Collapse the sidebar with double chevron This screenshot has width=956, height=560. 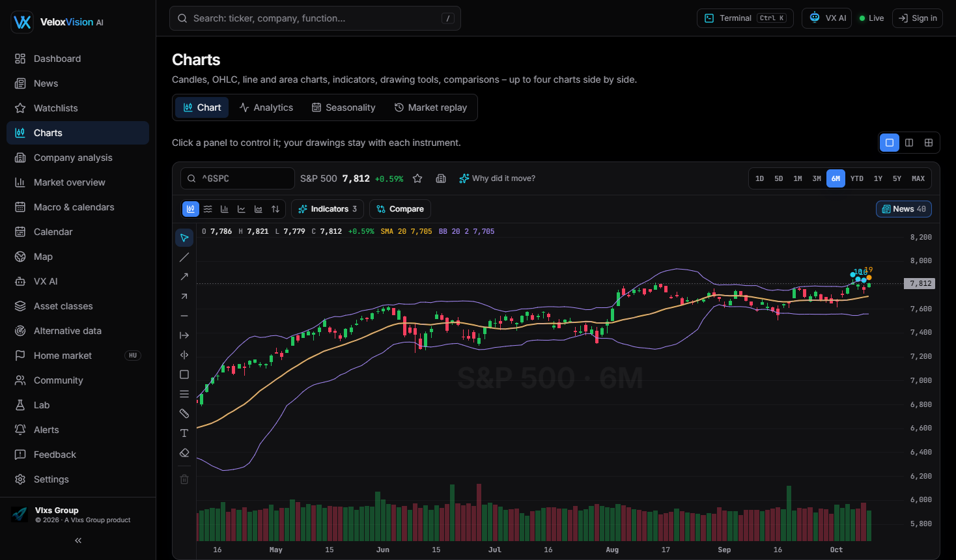[78, 540]
